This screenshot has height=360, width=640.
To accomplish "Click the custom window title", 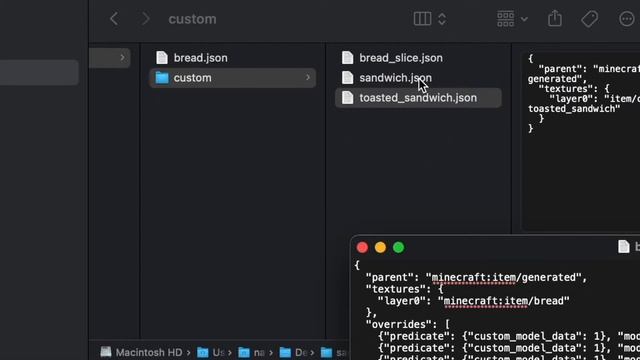I will click(192, 19).
